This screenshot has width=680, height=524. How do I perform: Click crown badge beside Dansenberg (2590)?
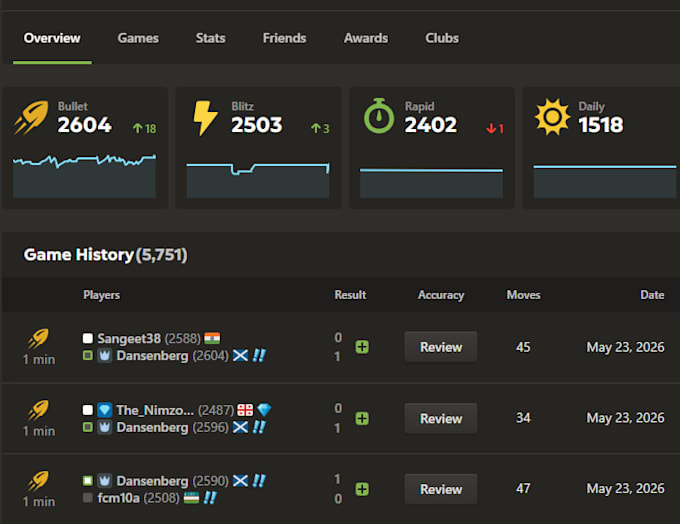coord(105,481)
